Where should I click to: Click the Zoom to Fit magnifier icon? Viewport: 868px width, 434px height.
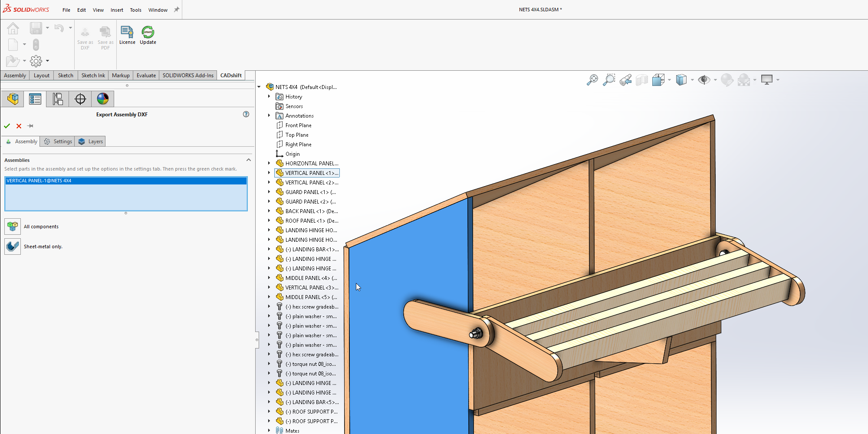tap(592, 80)
